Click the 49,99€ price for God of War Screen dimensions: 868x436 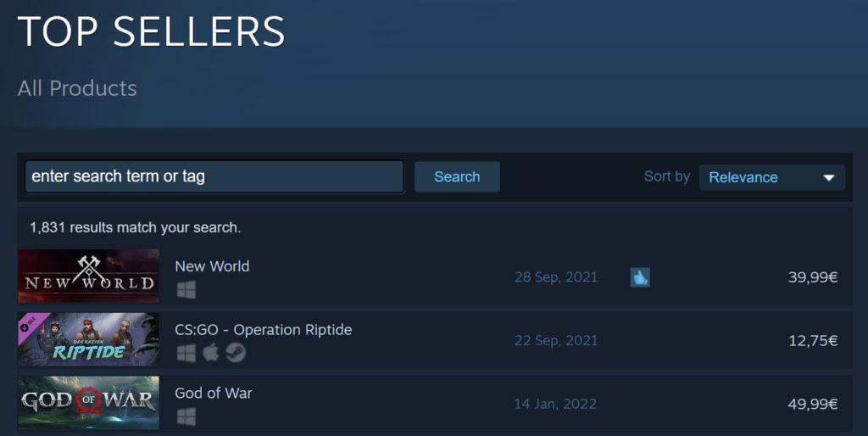813,404
